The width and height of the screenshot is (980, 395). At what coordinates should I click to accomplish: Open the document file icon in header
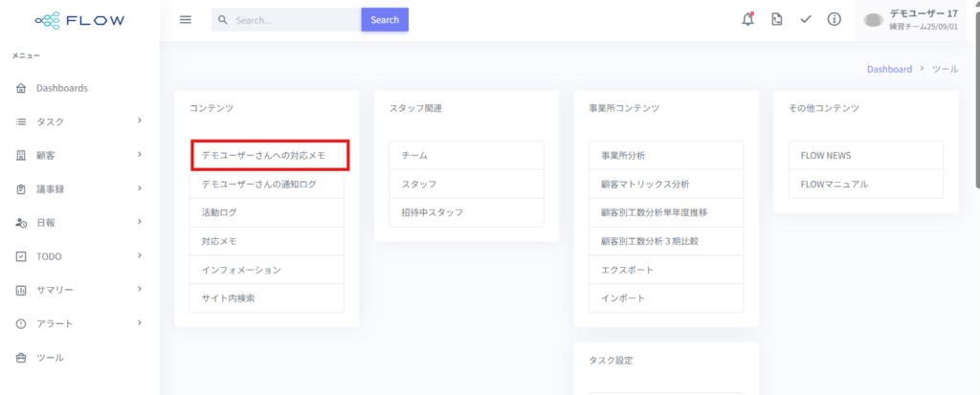coord(777,20)
